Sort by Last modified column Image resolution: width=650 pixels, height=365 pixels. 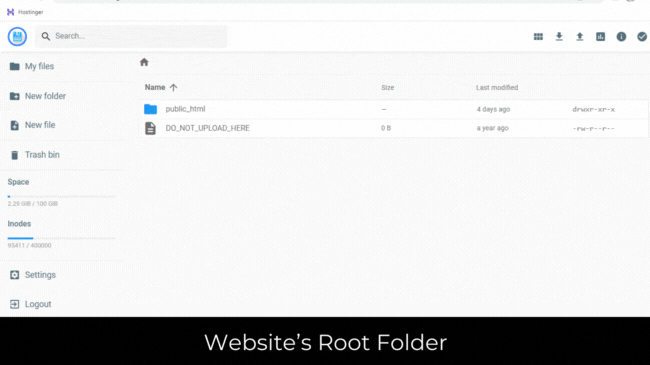tap(497, 88)
